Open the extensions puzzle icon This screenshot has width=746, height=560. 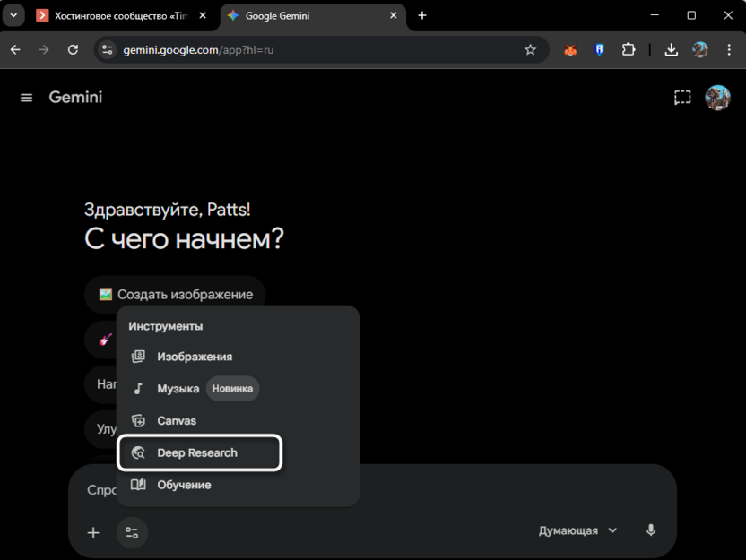(629, 49)
